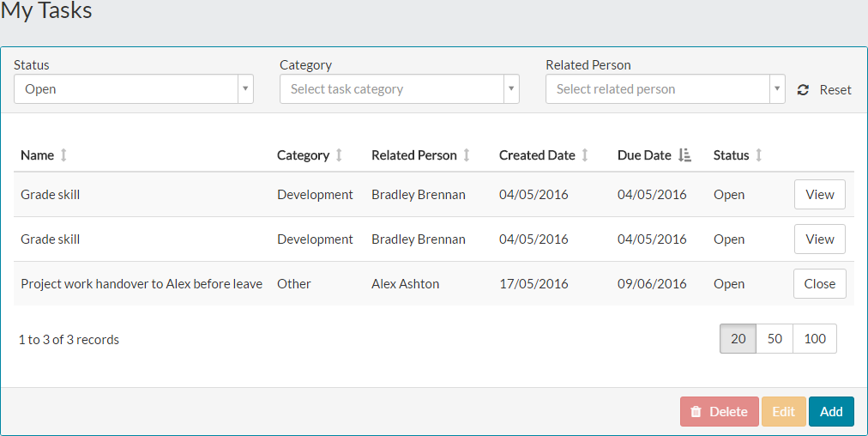
Task: Set page size to 50 records
Action: (x=775, y=339)
